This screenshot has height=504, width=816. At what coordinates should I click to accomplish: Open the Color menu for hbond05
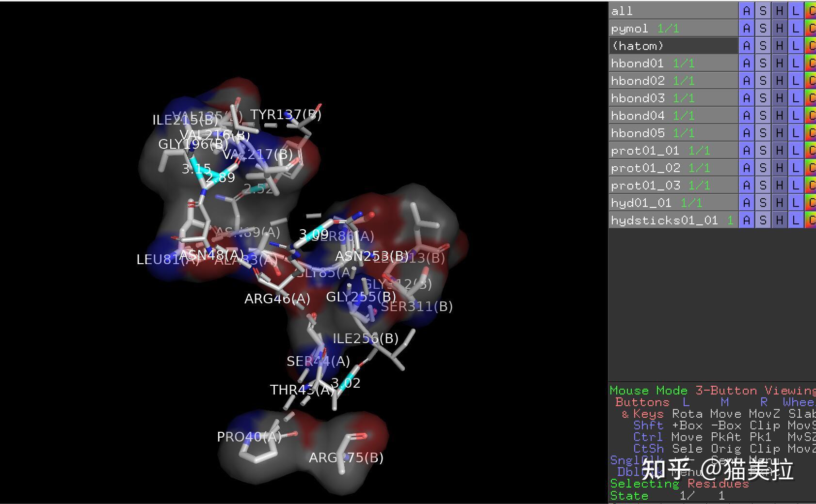coord(811,133)
